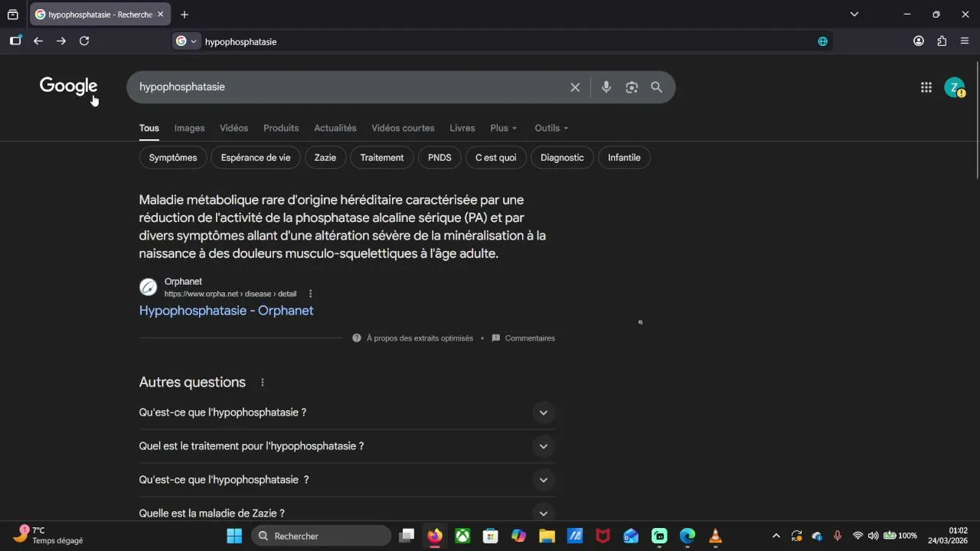Open the Firefox sidebar toggle icon
The image size is (980, 551).
15,41
